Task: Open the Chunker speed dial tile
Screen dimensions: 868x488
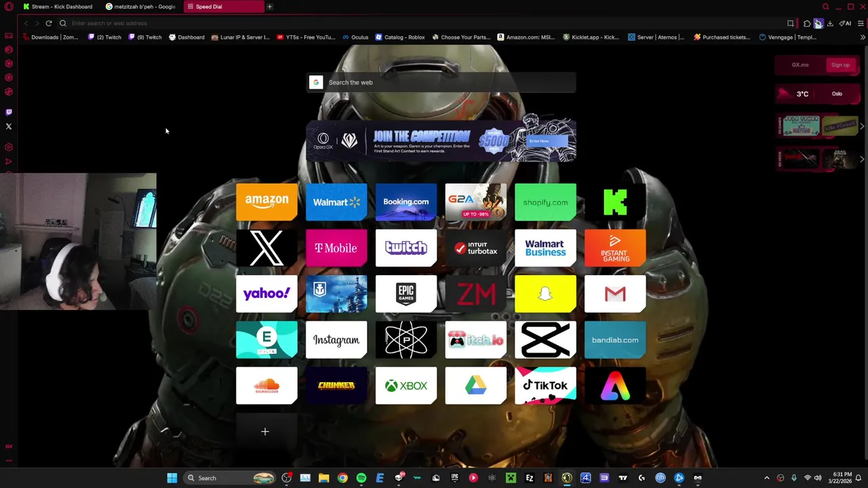Action: [336, 386]
